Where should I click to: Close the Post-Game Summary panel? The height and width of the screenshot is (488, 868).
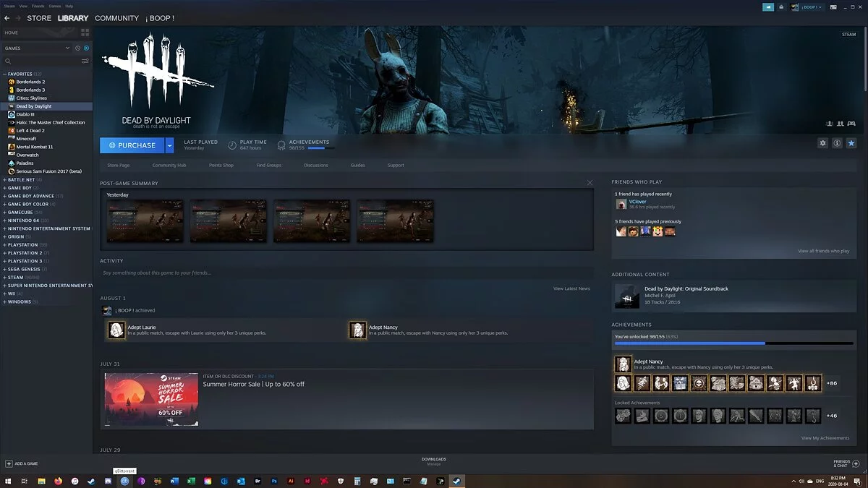(x=590, y=183)
